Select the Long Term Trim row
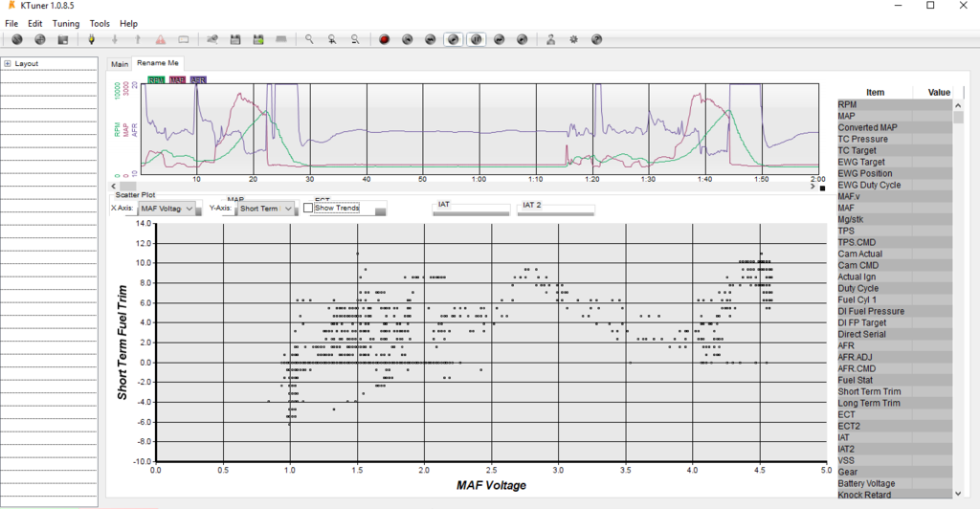 click(x=895, y=403)
